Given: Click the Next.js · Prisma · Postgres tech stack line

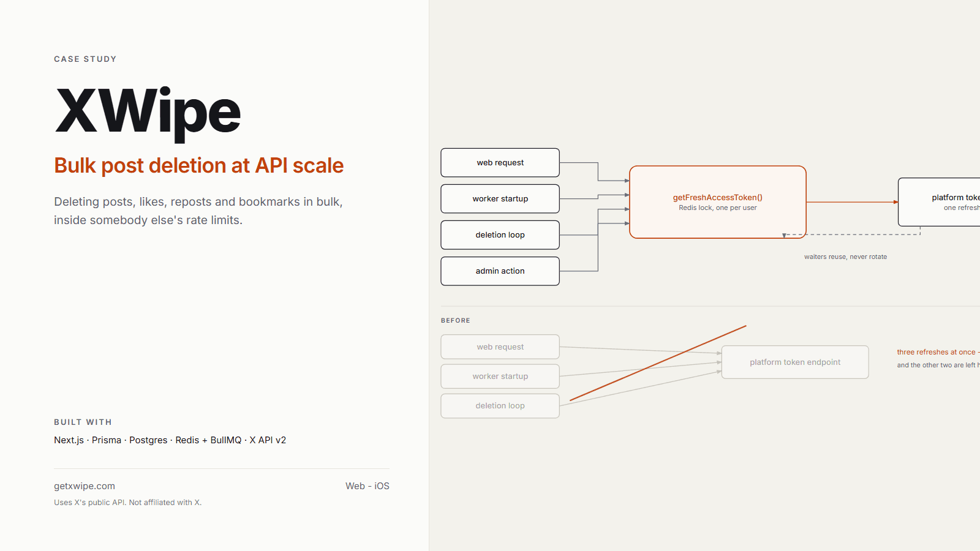Looking at the screenshot, I should [x=170, y=440].
